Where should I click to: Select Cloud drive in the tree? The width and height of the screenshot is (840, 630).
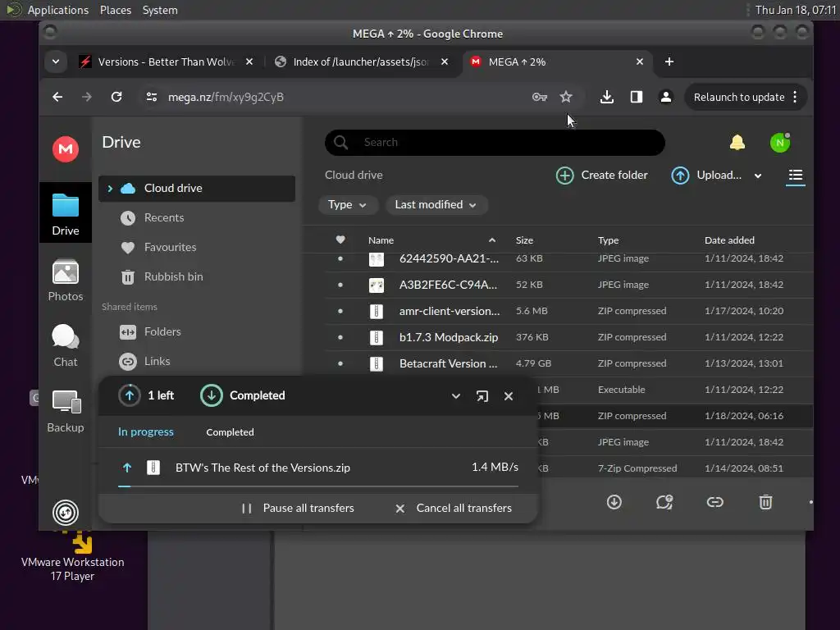[197, 188]
